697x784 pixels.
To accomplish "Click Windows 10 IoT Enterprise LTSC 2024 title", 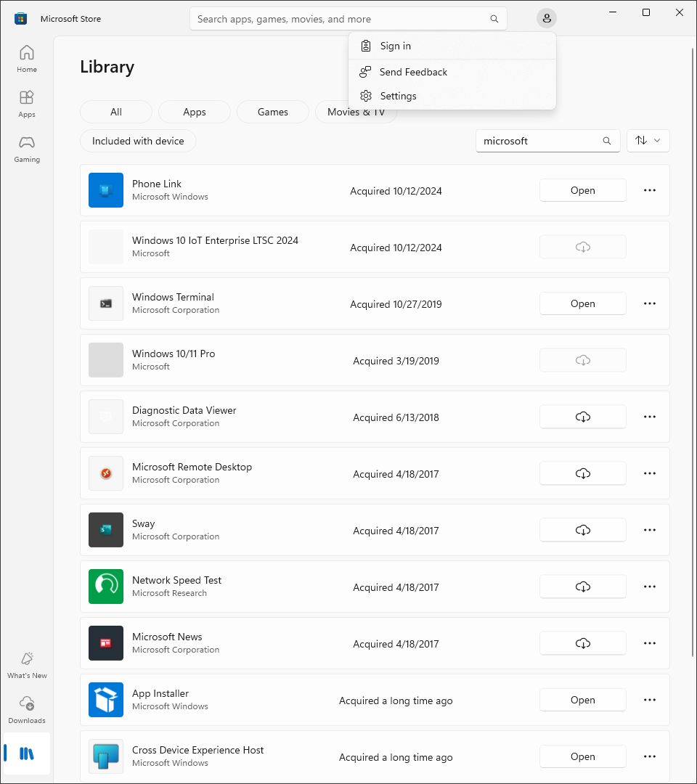I will pyautogui.click(x=215, y=240).
